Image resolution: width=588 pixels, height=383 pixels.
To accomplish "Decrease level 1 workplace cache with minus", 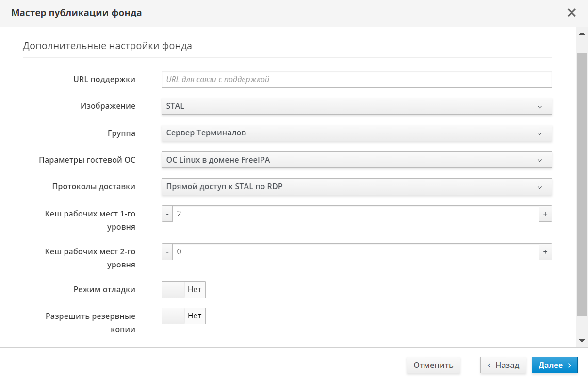I will [x=167, y=214].
